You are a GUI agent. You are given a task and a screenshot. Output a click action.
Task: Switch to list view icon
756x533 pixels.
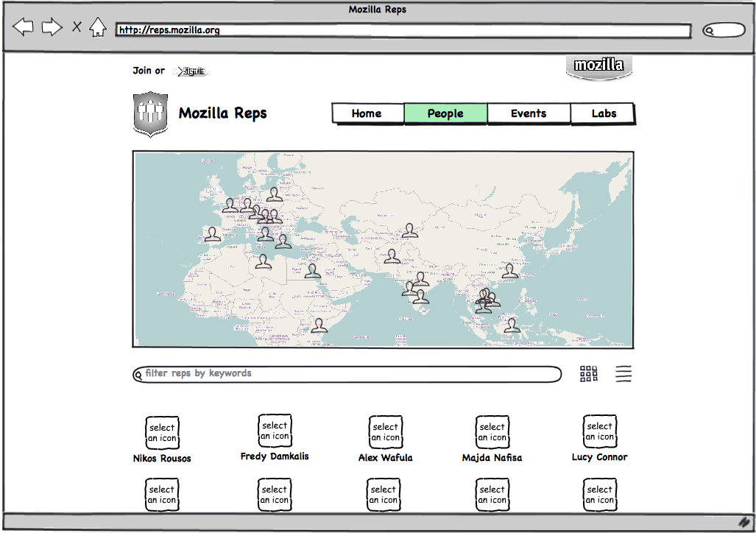click(x=623, y=374)
